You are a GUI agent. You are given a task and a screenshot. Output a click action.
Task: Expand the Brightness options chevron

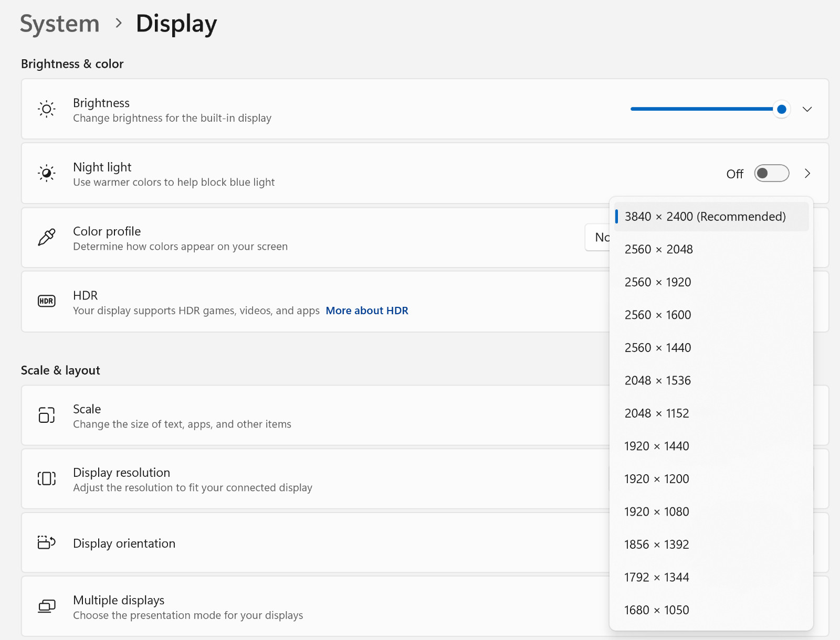(807, 109)
